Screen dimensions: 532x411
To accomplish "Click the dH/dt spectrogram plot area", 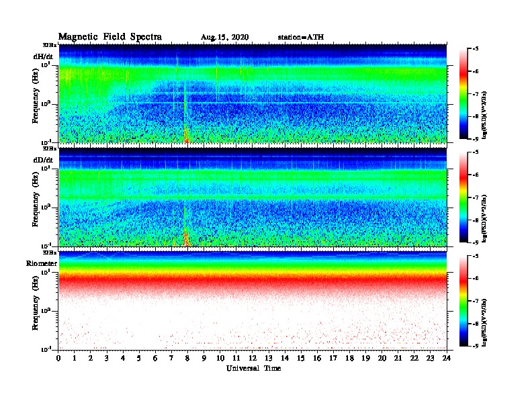I will [253, 93].
